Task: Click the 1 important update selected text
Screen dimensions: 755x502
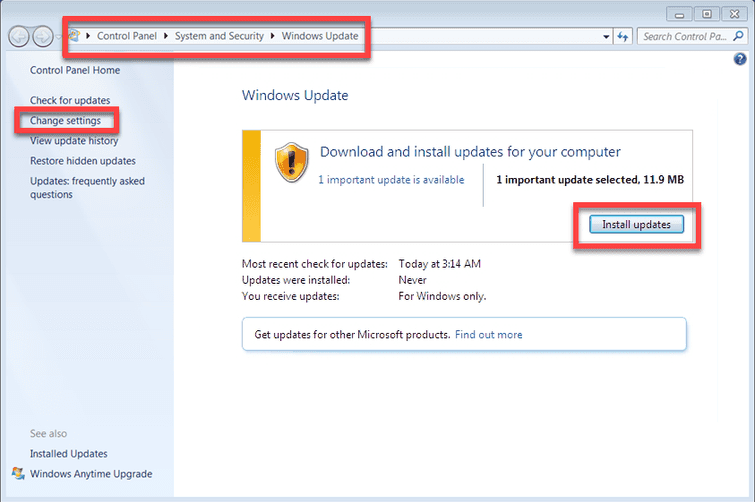Action: (590, 180)
